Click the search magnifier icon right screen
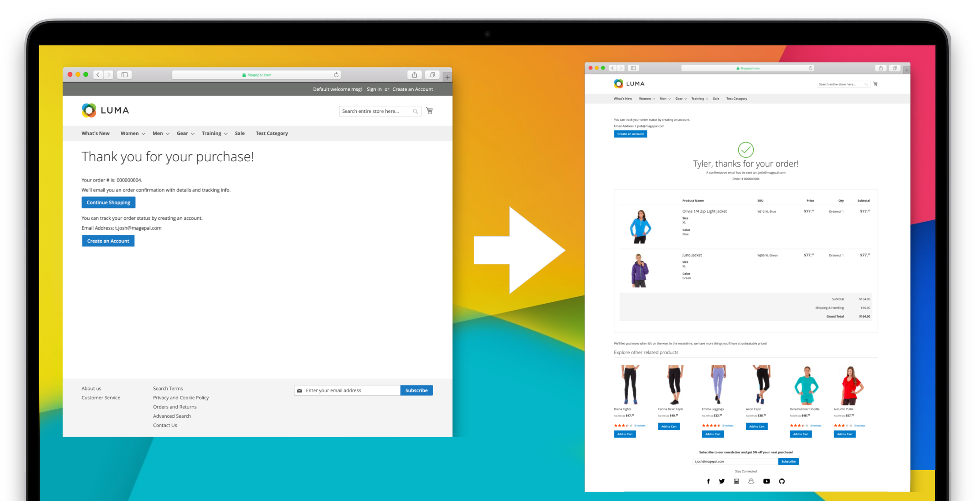This screenshot has width=980, height=501. point(867,84)
